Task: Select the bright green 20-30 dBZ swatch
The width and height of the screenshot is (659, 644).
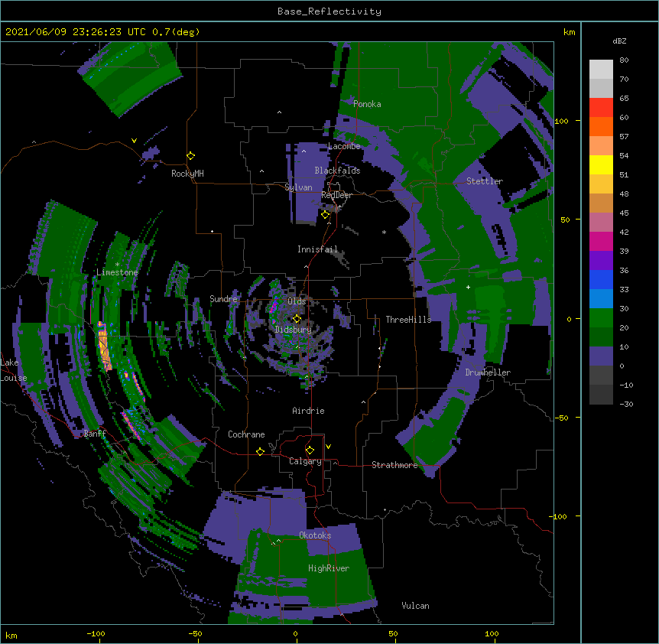Action: point(601,318)
